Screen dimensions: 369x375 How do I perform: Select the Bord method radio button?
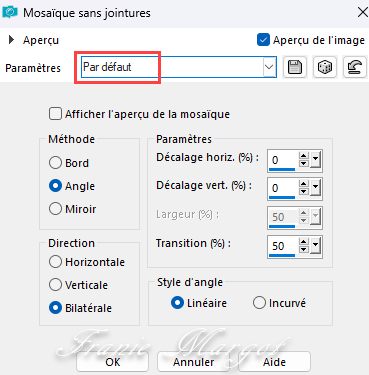(55, 163)
